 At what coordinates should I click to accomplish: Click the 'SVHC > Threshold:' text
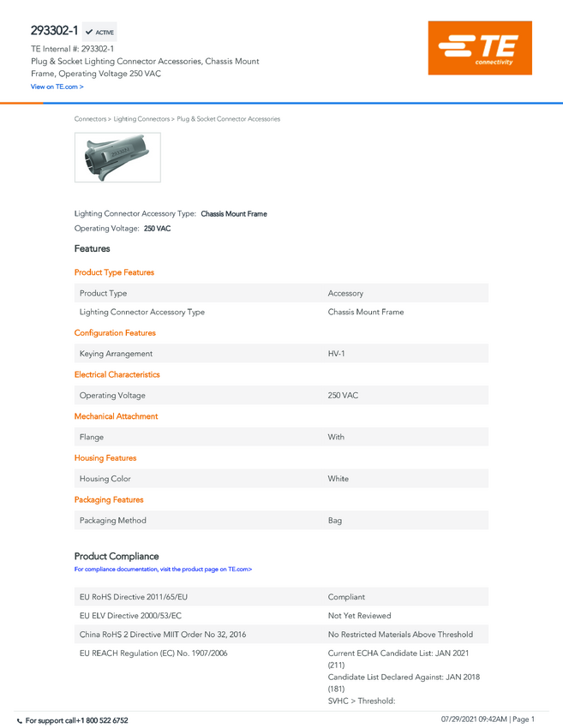362,701
